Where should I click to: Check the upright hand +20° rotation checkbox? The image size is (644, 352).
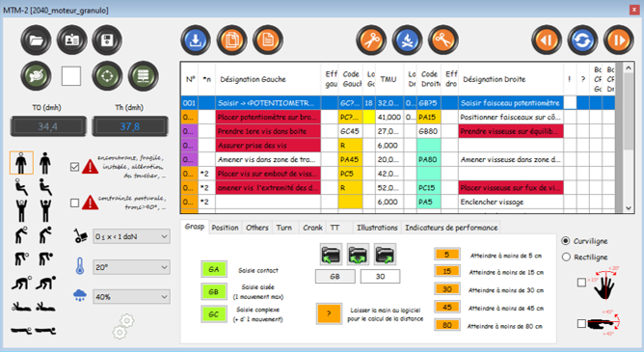click(581, 283)
